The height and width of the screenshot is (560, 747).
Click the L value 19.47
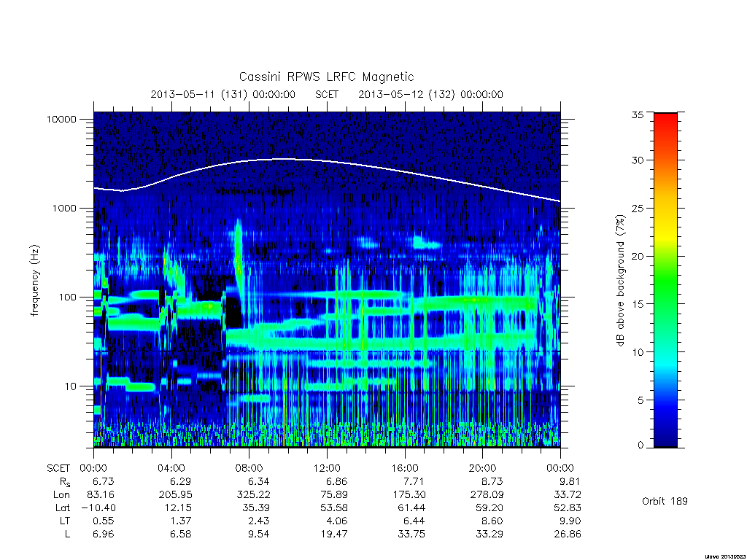[x=334, y=534]
